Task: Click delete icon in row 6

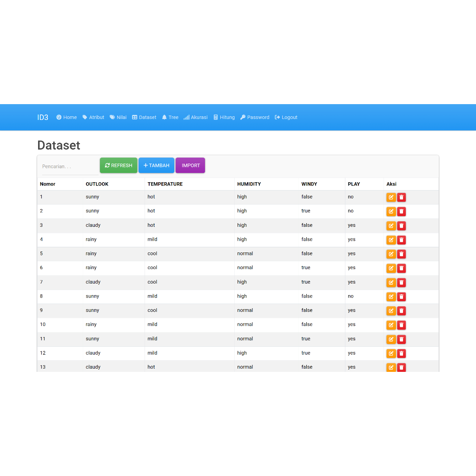Action: pyautogui.click(x=401, y=268)
